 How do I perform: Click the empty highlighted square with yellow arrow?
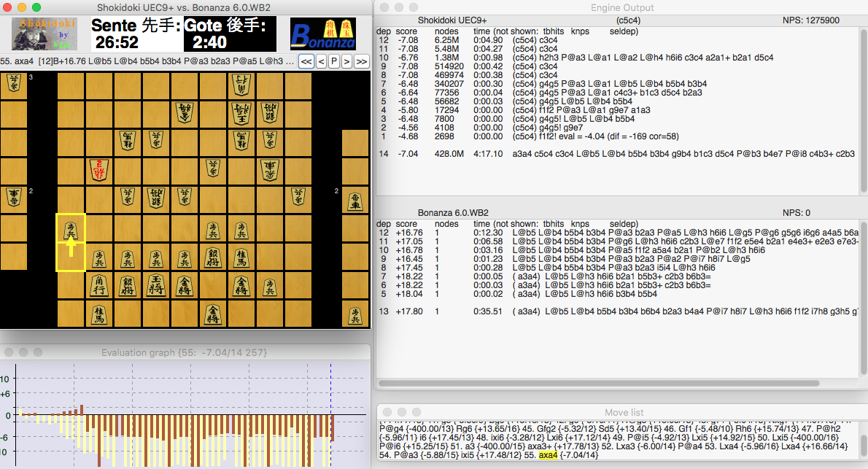pyautogui.click(x=71, y=256)
